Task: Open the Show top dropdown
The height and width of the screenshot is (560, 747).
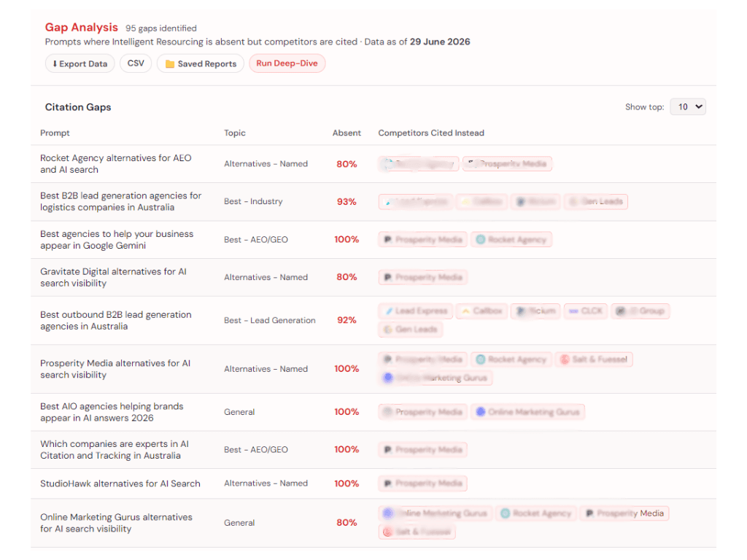Action: click(688, 106)
